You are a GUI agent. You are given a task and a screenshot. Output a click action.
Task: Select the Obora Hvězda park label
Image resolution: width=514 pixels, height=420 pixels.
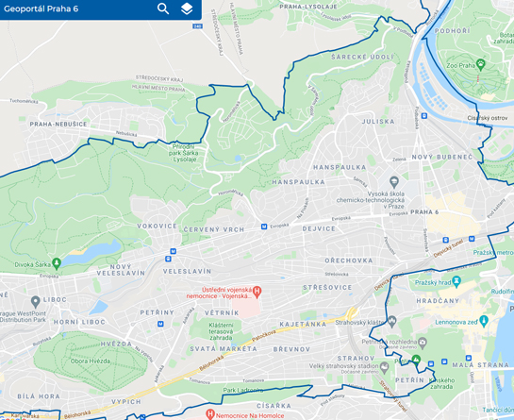point(91,361)
